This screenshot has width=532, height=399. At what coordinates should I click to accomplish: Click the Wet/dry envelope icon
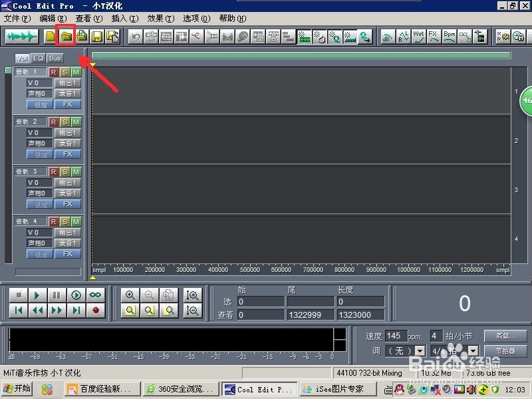[x=418, y=37]
